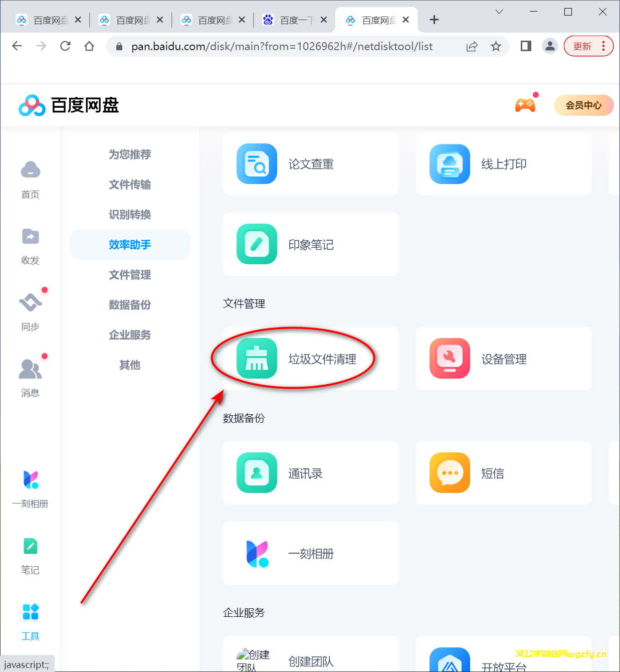The image size is (620, 672).
Task: Open the 短信 message bubble icon
Action: pyautogui.click(x=450, y=473)
